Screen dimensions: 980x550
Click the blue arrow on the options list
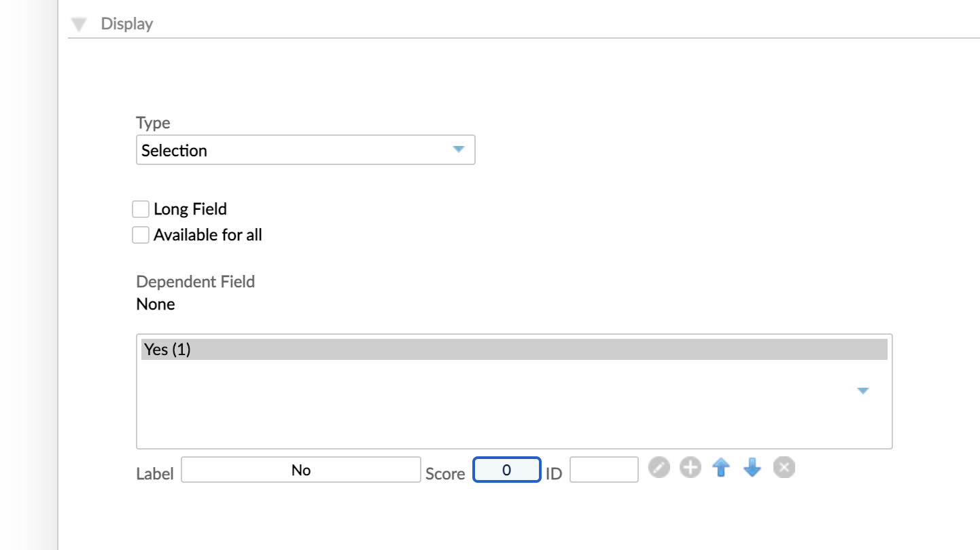[862, 390]
